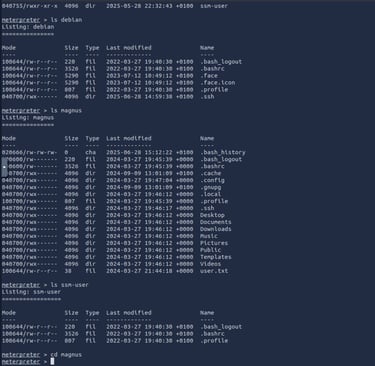Click the terminal cursor at the last meterpreter prompt
Viewport: 375px width, 366px height.
52,361
